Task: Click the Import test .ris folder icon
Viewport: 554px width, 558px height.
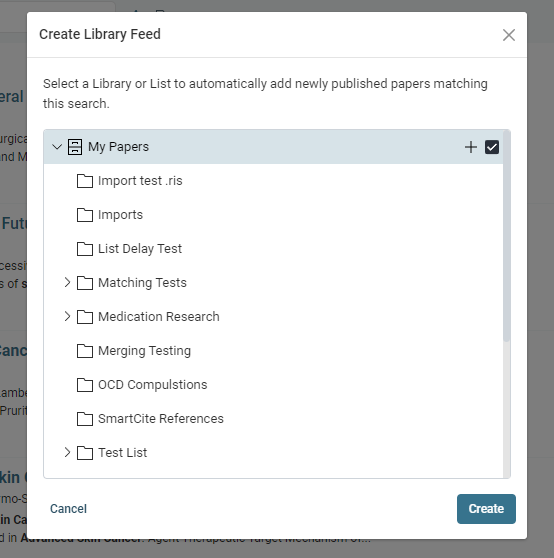Action: tap(85, 181)
